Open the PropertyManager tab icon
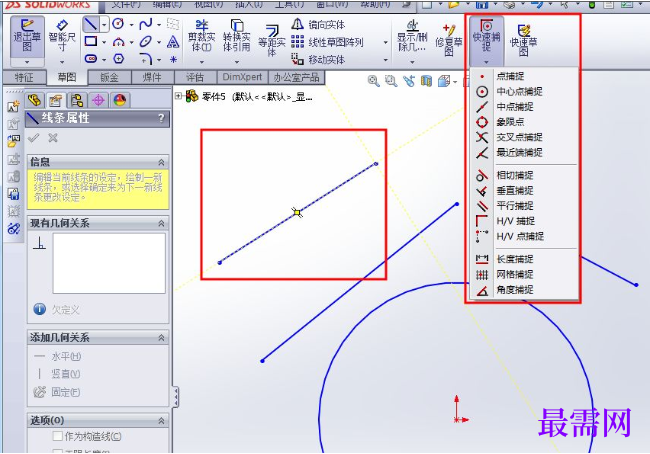 (x=56, y=100)
